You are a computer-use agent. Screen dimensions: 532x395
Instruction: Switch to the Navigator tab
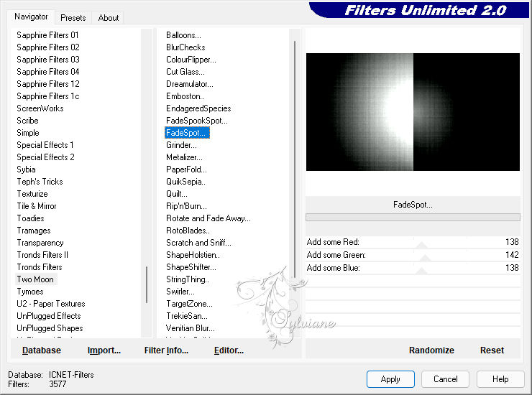[31, 17]
